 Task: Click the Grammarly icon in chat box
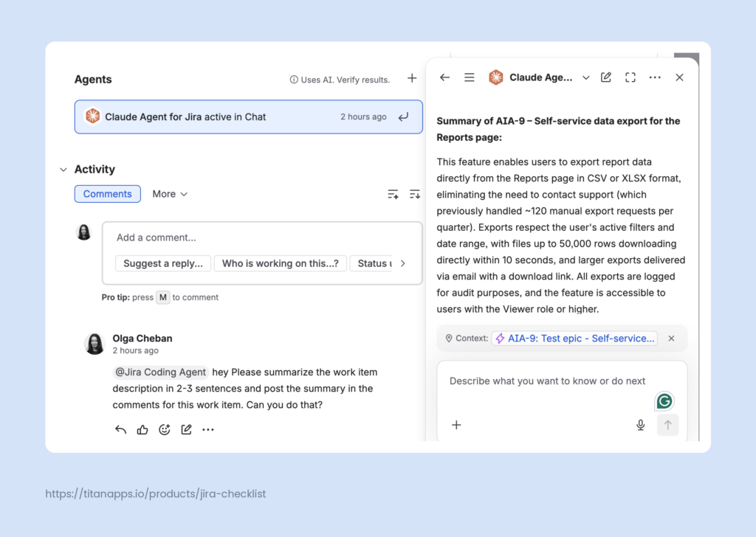coord(664,401)
